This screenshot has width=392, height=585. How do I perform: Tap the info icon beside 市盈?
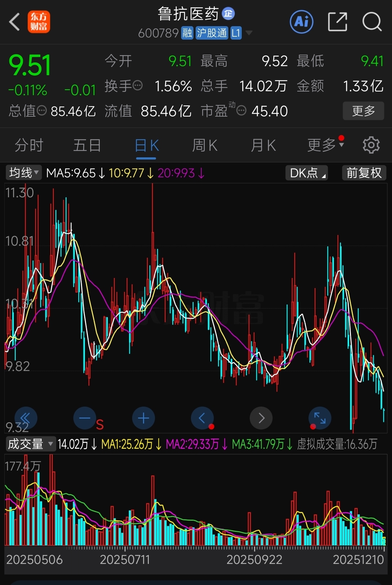241,110
